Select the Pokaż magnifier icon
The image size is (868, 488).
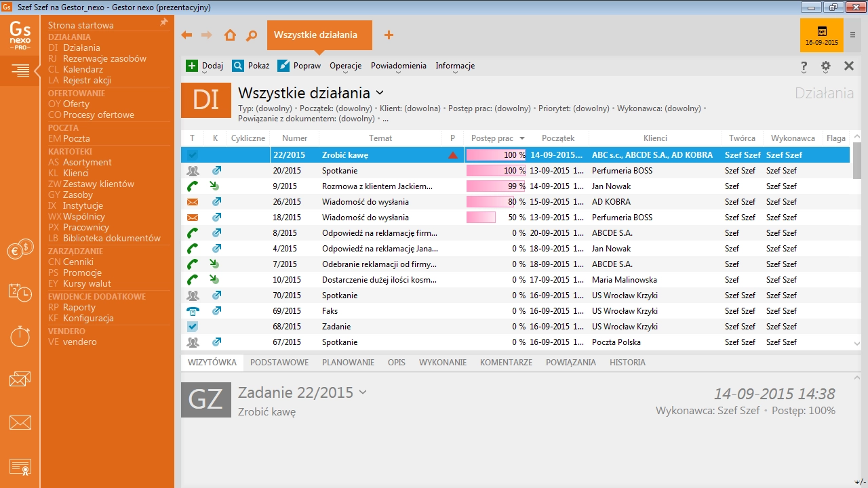tap(239, 66)
